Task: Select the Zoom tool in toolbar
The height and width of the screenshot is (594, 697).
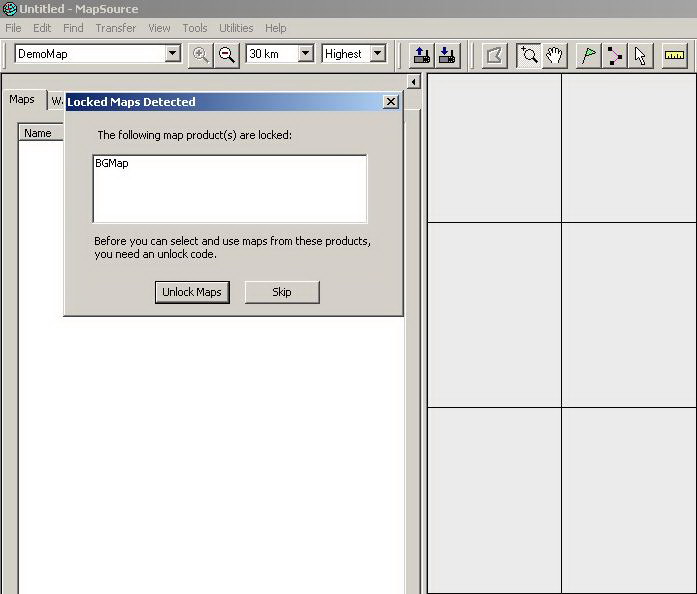Action: pos(529,55)
